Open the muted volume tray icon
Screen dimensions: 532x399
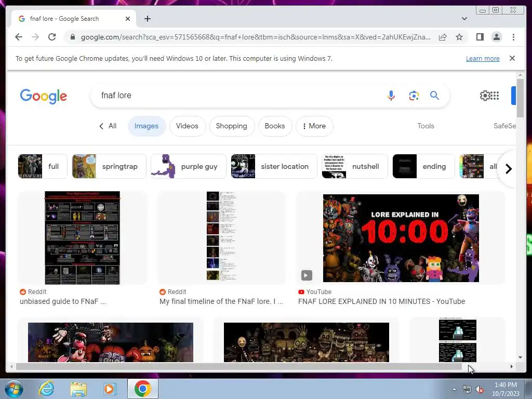[480, 390]
